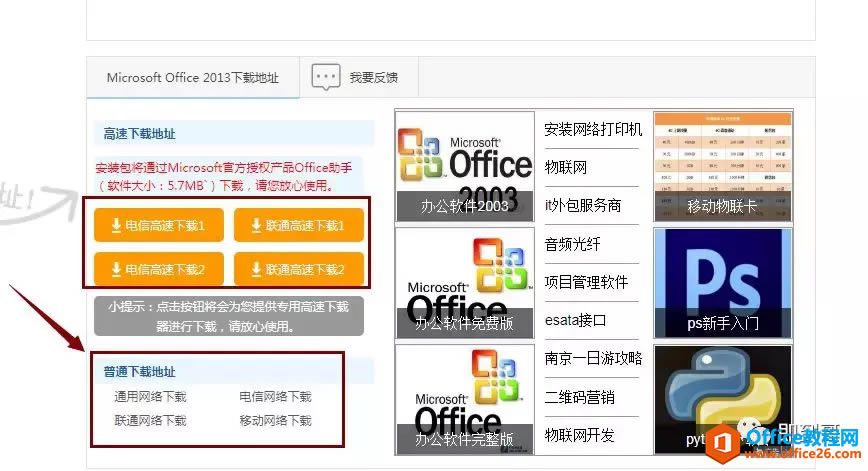Click the 南京一日游攻略 link
The height and width of the screenshot is (471, 868).
coord(593,359)
